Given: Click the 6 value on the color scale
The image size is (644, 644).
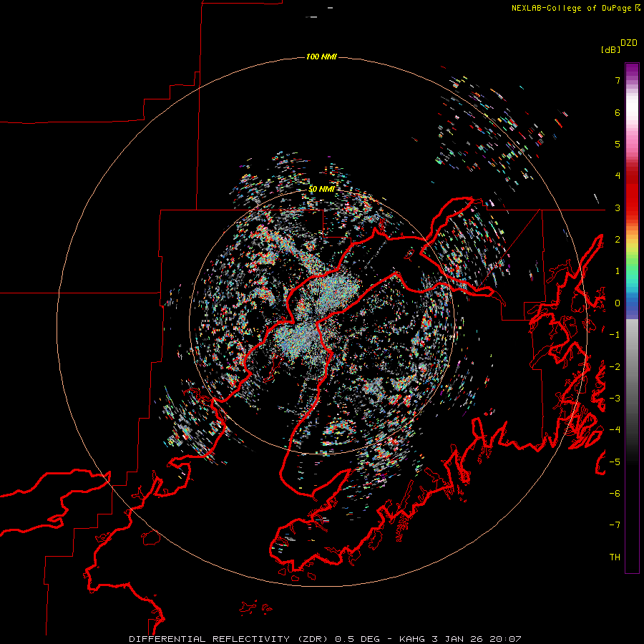Looking at the screenshot, I should pos(618,112).
